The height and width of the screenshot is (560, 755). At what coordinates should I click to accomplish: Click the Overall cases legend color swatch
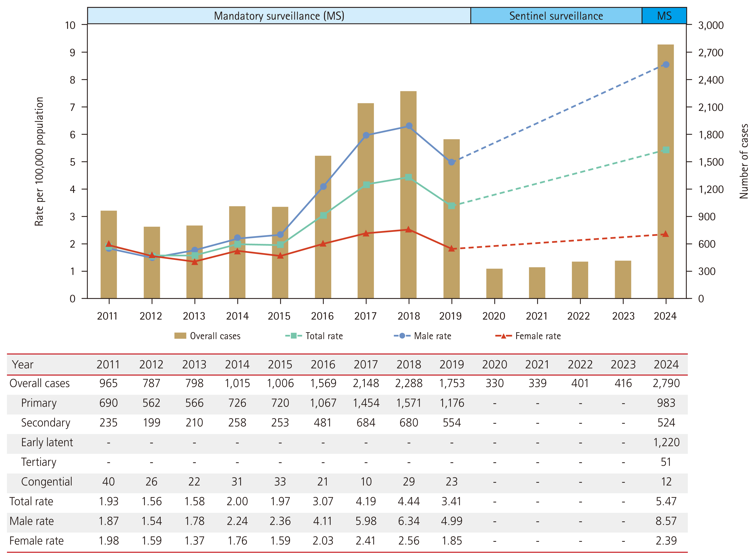click(180, 336)
